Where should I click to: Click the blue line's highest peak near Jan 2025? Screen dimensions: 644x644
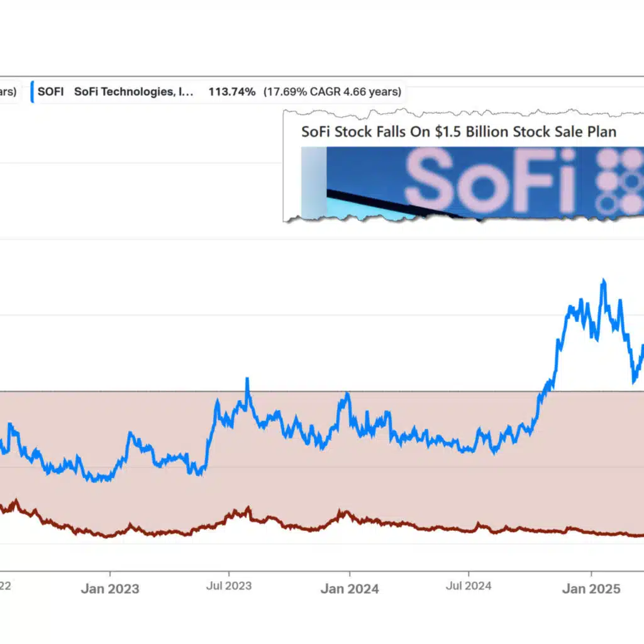[603, 281]
